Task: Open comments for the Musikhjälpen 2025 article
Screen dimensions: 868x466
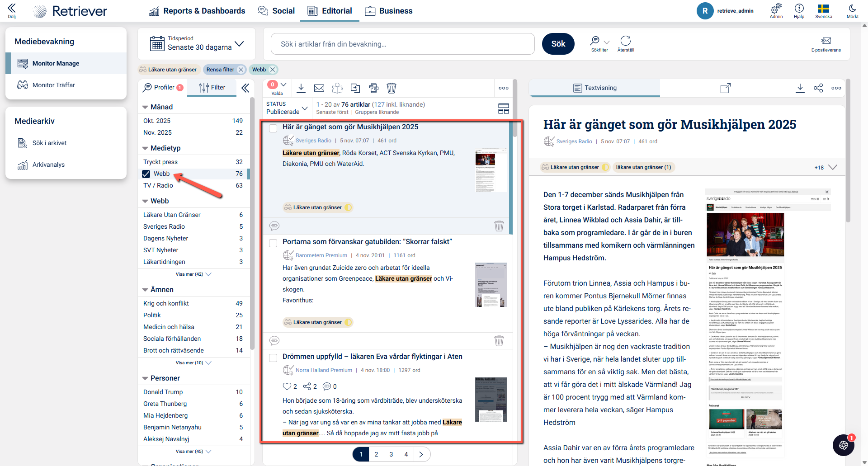Action: [x=274, y=226]
